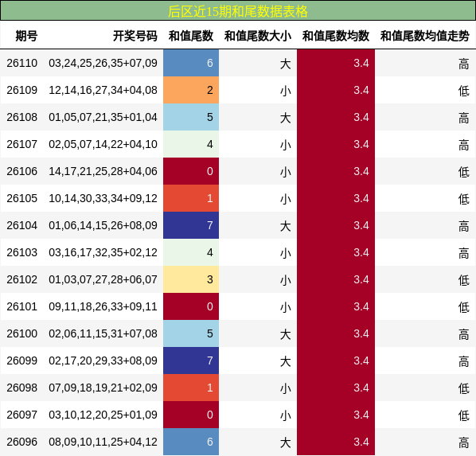Select issue number 26102

[x=21, y=279]
